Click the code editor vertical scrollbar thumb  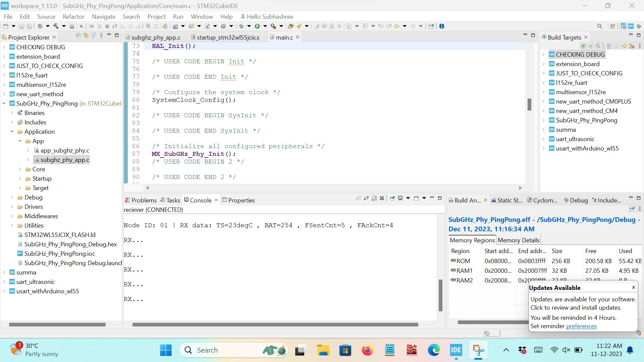(x=529, y=105)
